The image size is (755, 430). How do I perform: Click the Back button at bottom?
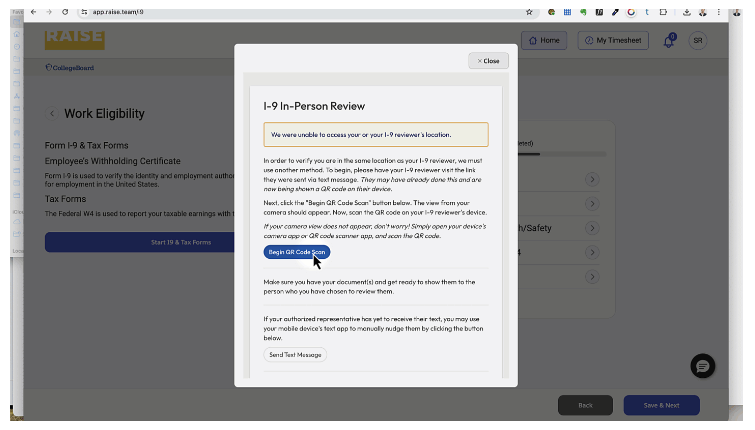(x=585, y=405)
